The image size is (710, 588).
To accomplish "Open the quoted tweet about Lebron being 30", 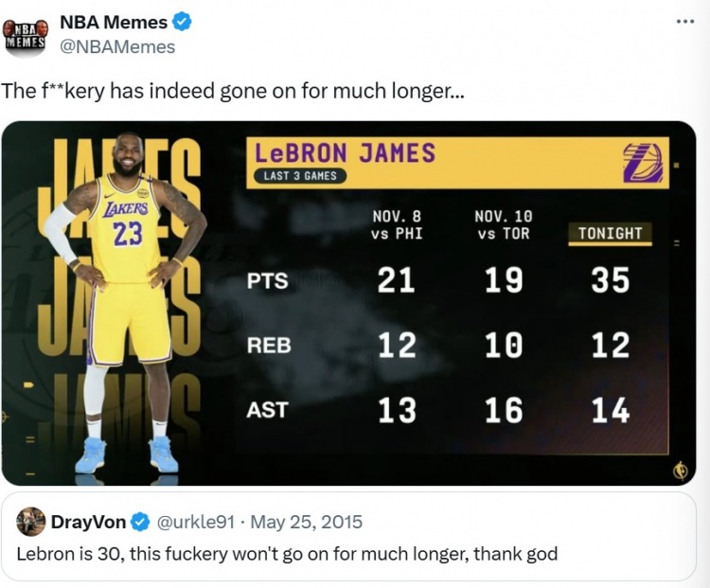I will (x=287, y=554).
